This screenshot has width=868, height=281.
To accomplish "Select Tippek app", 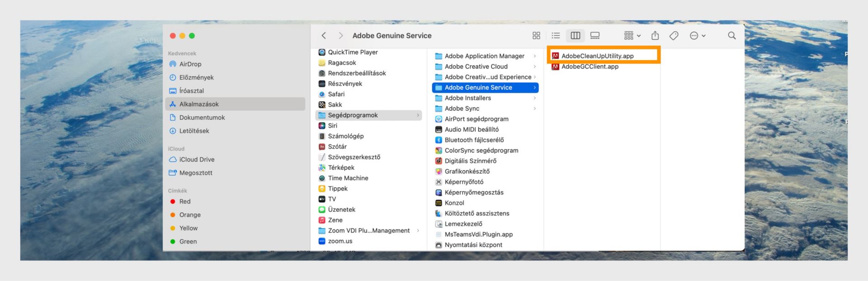I will point(368,188).
